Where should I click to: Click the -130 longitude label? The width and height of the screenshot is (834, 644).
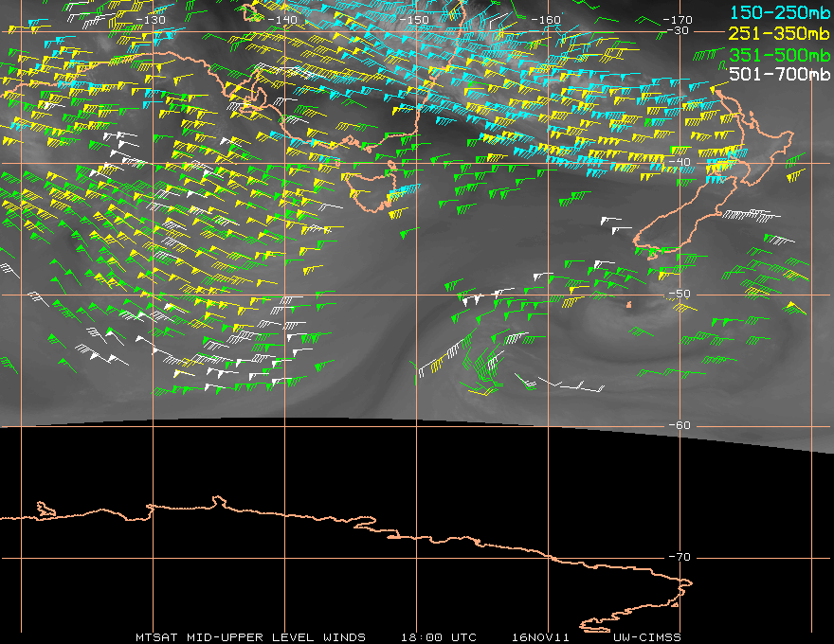(151, 20)
